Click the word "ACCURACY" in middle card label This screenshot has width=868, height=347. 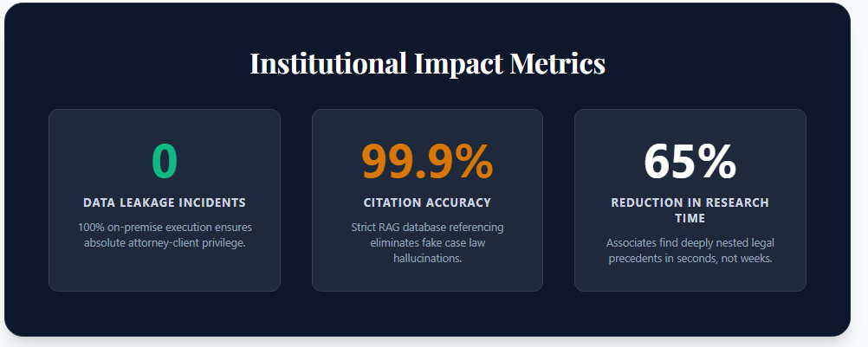[x=458, y=202]
